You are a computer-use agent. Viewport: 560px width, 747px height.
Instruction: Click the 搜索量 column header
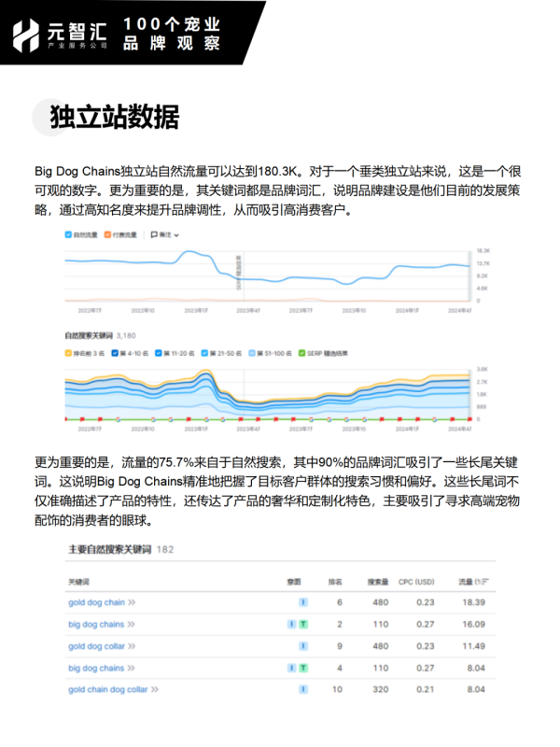(x=378, y=582)
